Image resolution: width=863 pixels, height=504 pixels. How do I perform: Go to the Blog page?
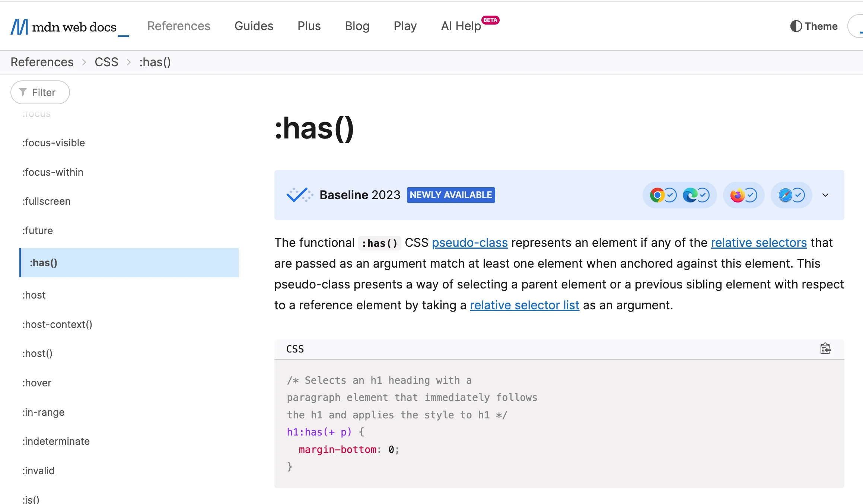click(357, 26)
